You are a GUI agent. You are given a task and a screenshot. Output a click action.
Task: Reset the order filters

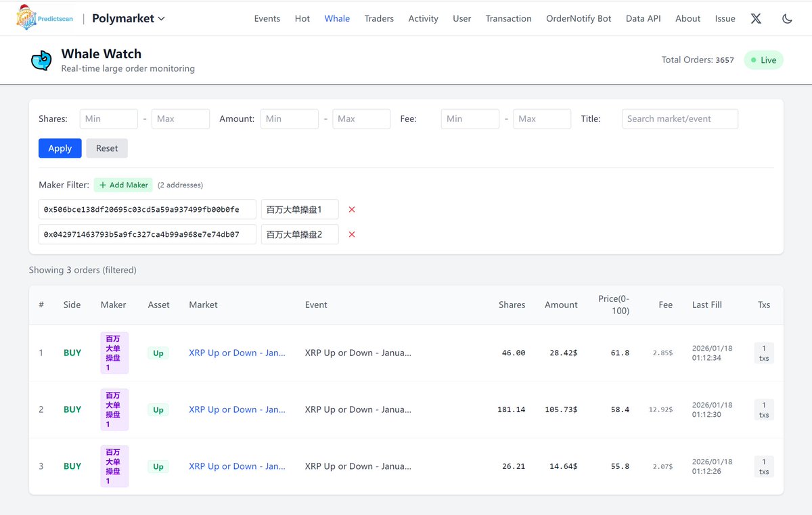pos(107,148)
